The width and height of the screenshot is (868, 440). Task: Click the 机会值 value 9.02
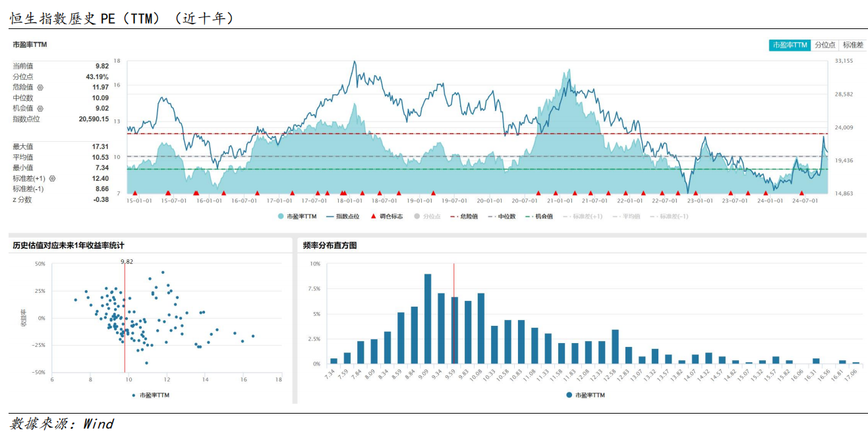(x=102, y=108)
